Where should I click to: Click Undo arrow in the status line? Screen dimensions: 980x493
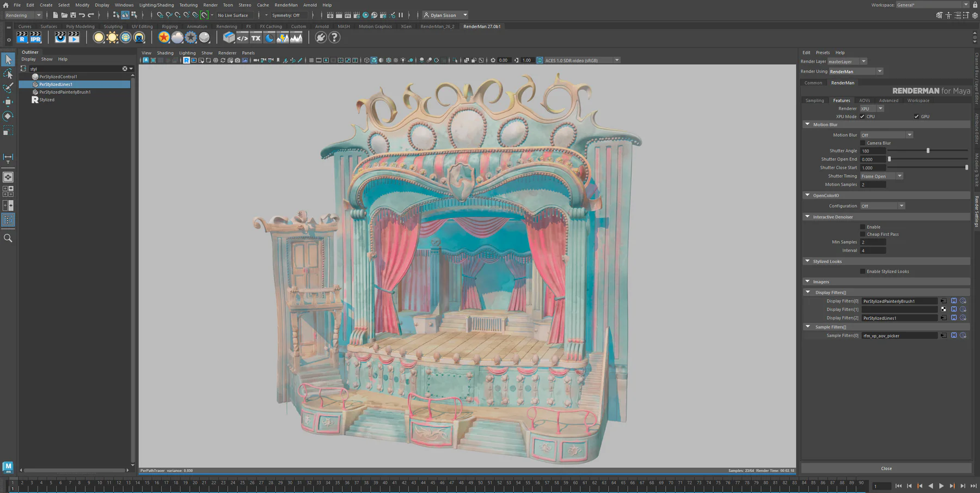point(82,15)
